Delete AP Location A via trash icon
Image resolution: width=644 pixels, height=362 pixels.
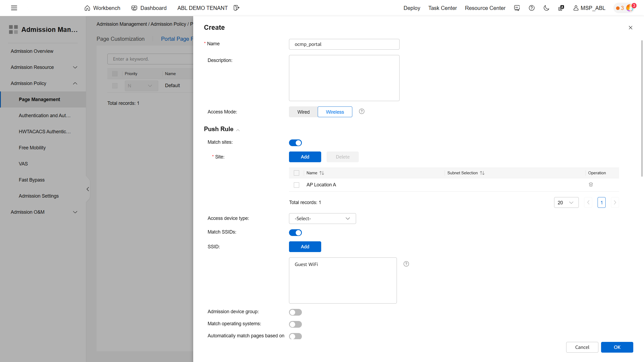pos(591,184)
